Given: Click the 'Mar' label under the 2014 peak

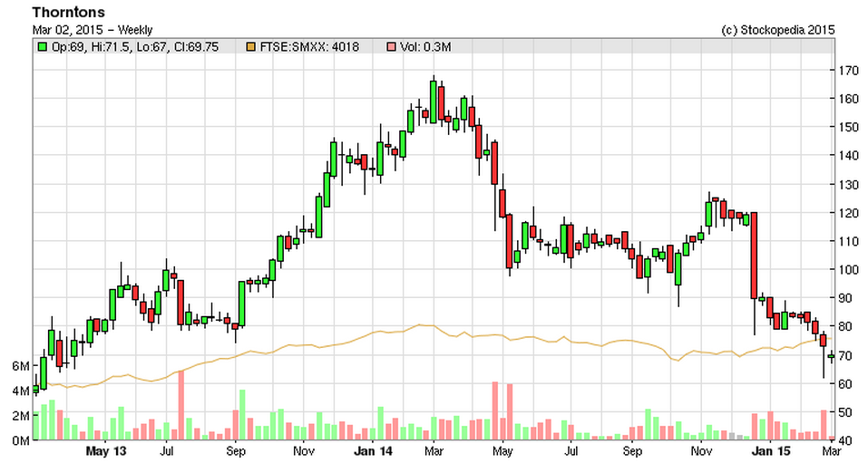Looking at the screenshot, I should [x=434, y=451].
